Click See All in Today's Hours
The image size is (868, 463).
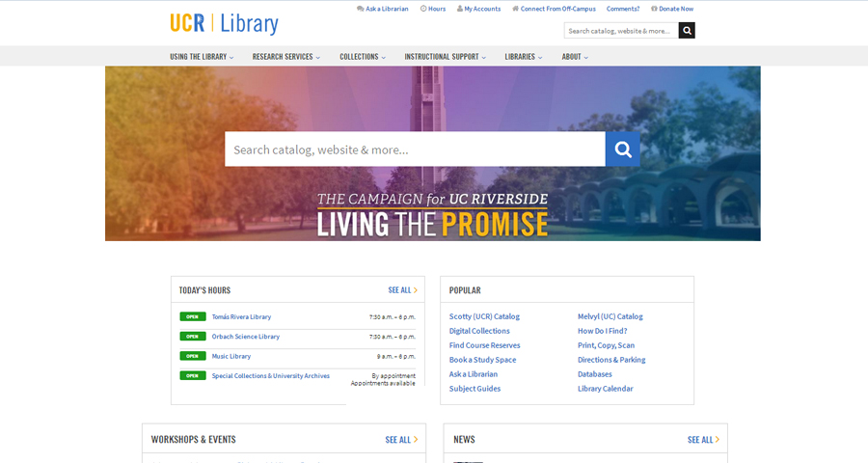coord(402,290)
